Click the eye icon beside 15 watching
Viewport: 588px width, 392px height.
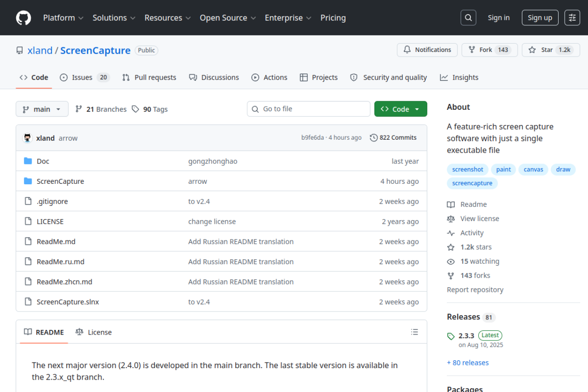click(x=451, y=261)
